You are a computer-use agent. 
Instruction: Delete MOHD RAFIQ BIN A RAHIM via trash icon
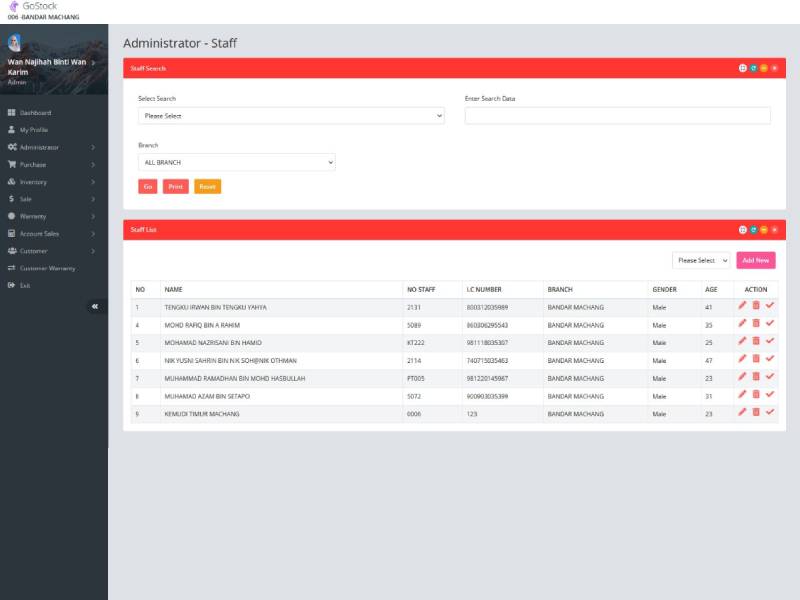[756, 324]
